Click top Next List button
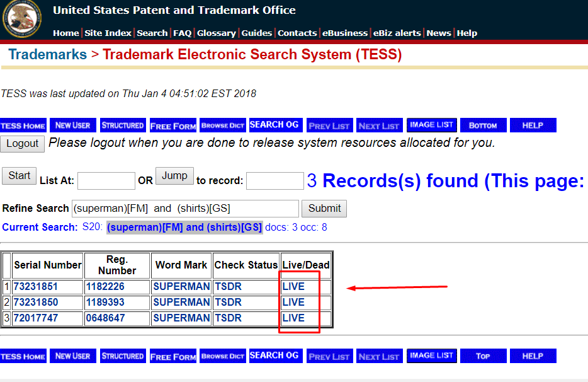 click(x=379, y=125)
